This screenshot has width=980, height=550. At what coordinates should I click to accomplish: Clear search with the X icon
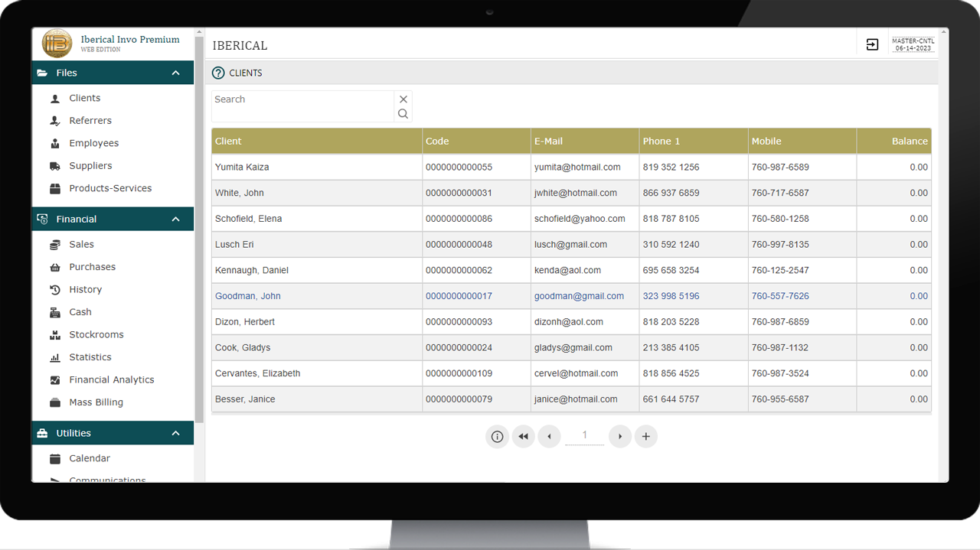tap(403, 99)
